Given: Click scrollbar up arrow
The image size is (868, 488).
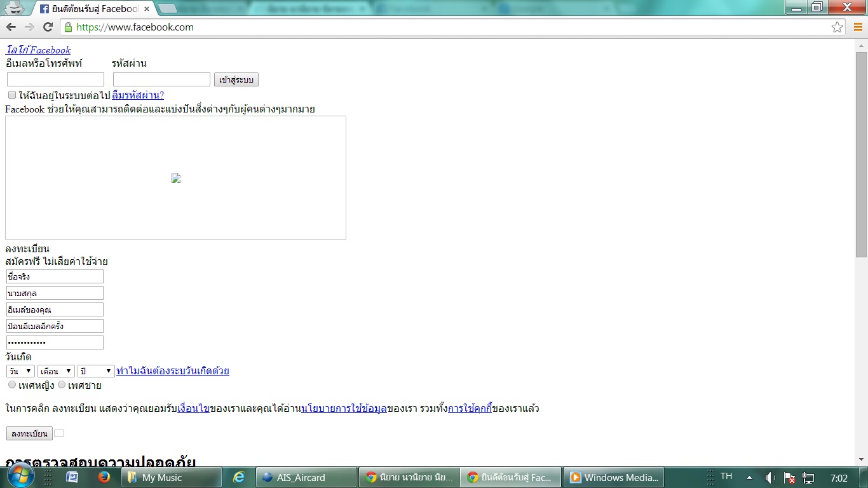Looking at the screenshot, I should tap(861, 46).
